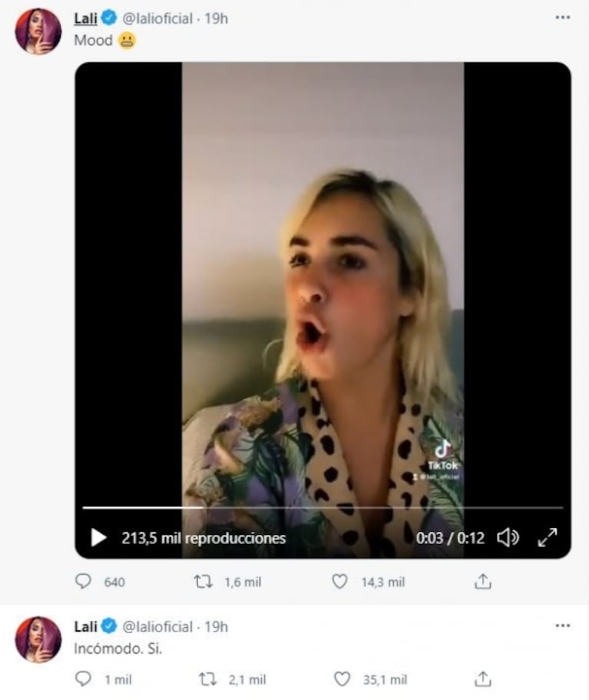Share the Incómodo tweet
Viewport: 589px width, 700px height.
pyautogui.click(x=482, y=679)
